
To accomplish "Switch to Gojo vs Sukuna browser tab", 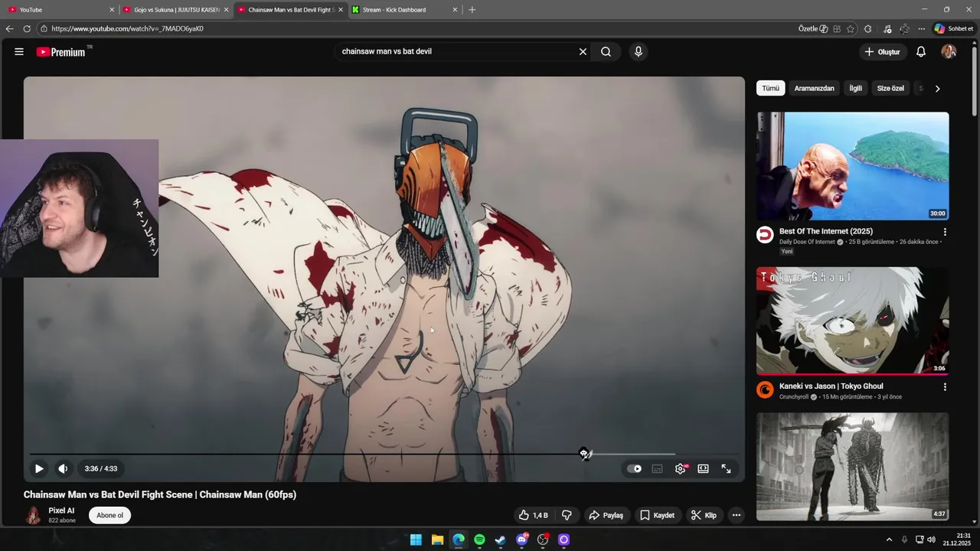I will click(x=175, y=10).
